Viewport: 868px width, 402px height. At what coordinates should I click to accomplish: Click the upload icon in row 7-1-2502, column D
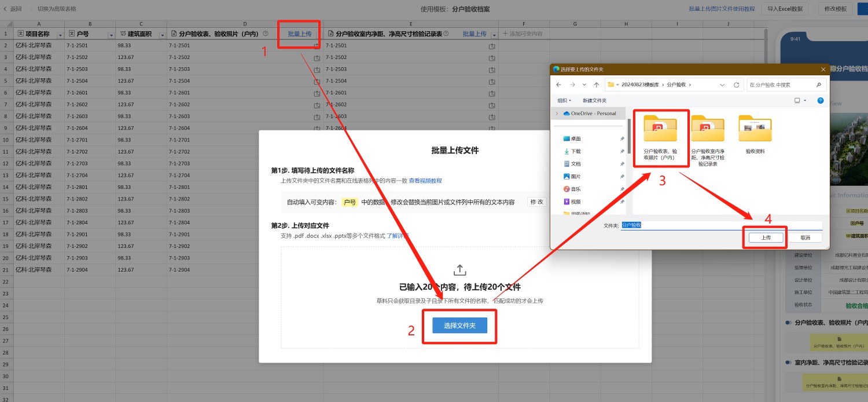click(x=317, y=57)
